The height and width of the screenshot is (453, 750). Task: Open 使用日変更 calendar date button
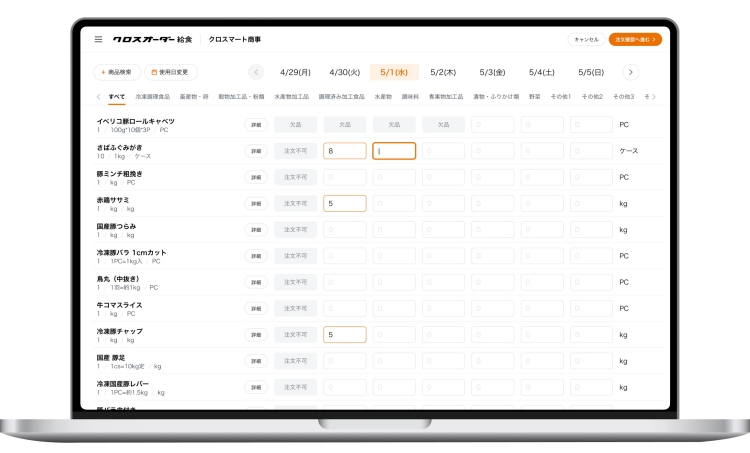[173, 72]
